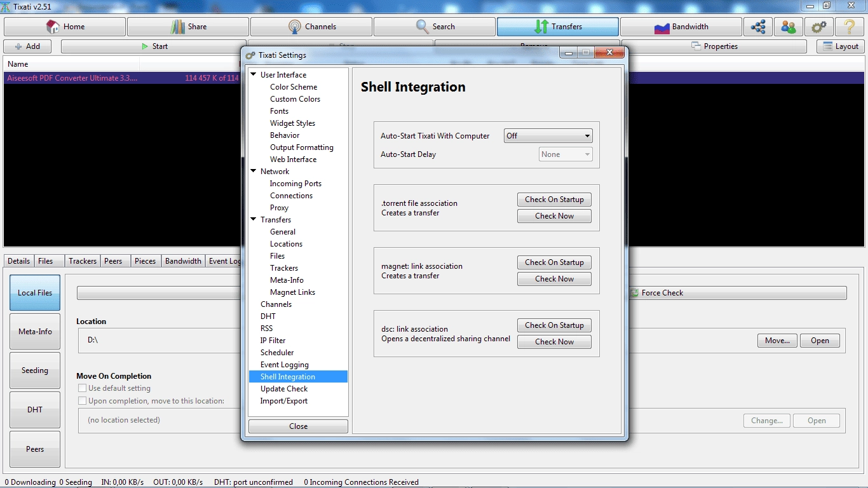Select Color Scheme in settings tree
Image resolution: width=868 pixels, height=488 pixels.
(x=294, y=87)
